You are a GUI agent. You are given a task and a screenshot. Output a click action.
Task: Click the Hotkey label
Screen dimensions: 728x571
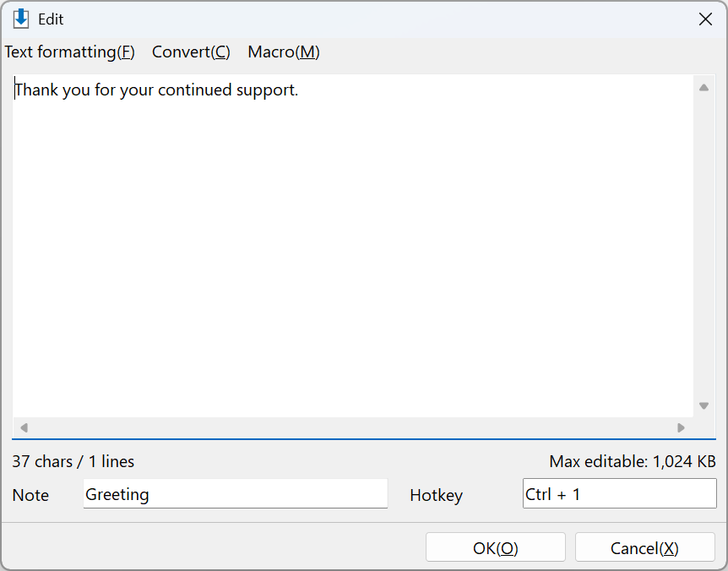pos(436,495)
